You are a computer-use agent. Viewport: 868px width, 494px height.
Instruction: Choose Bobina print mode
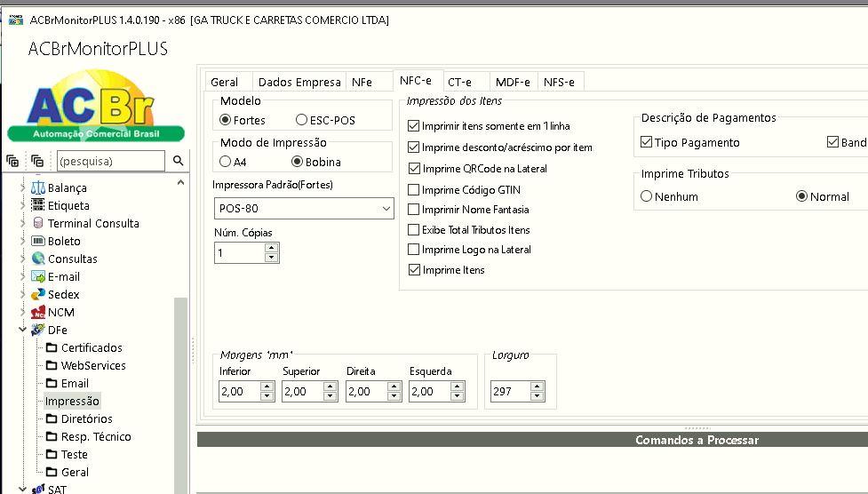(x=297, y=162)
